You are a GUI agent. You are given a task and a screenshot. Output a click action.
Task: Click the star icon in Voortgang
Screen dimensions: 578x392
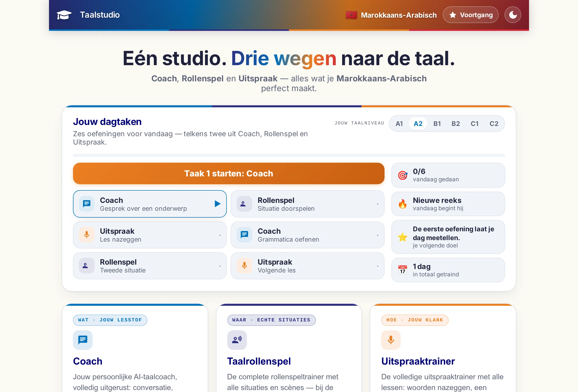(453, 15)
